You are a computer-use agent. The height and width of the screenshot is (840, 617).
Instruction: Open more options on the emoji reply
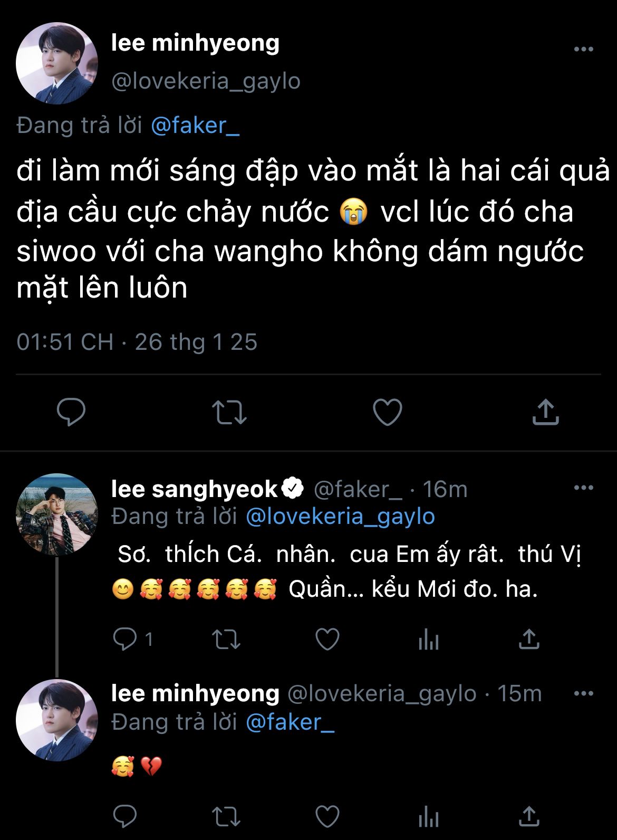(583, 693)
